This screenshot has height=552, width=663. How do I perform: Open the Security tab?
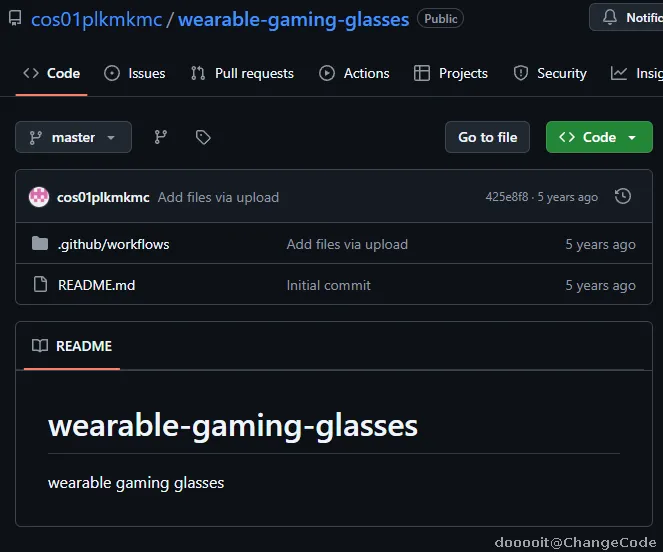[550, 74]
